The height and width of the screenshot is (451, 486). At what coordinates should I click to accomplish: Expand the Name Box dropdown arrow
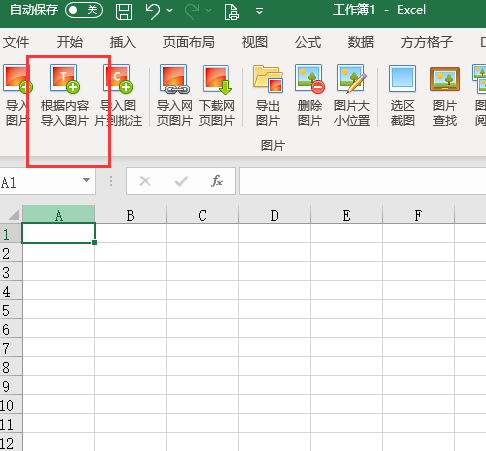coord(86,180)
